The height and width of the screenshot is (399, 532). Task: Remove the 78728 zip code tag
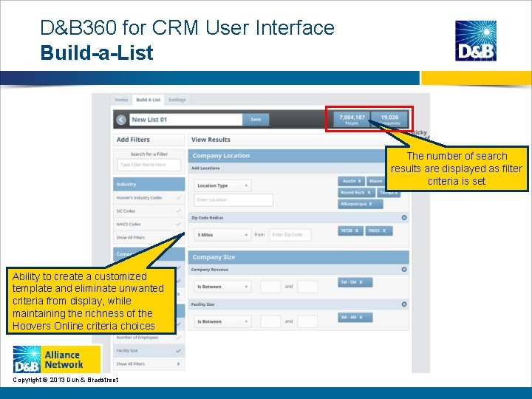357,231
